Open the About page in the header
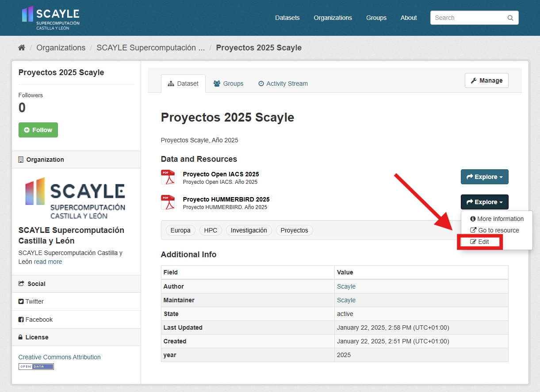The image size is (540, 392). tap(409, 18)
